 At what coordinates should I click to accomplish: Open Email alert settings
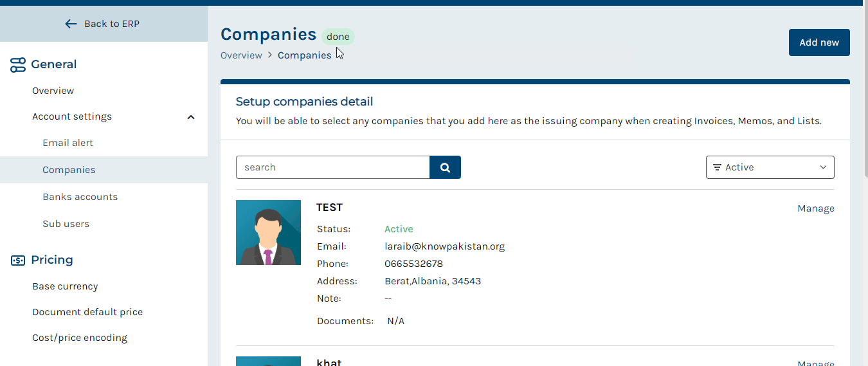[x=68, y=143]
